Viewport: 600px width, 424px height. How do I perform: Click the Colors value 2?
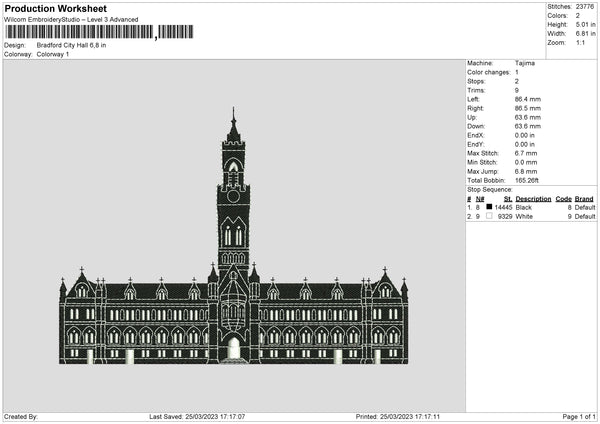pyautogui.click(x=578, y=16)
